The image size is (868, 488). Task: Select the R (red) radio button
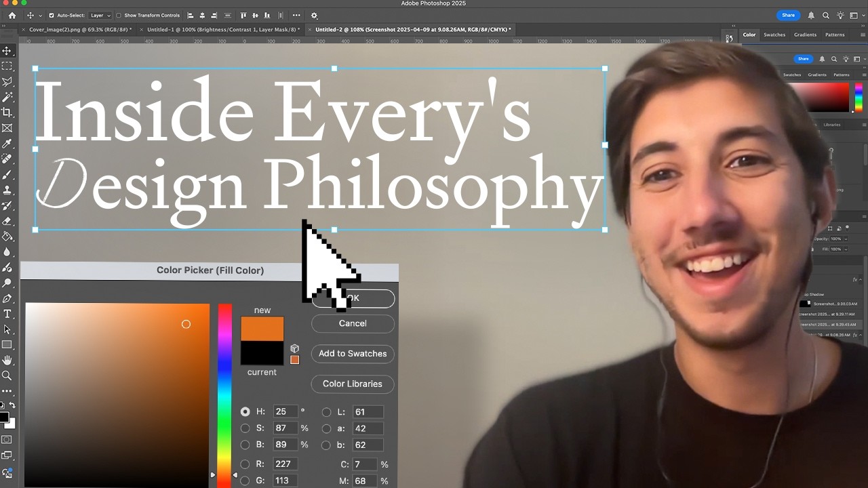click(245, 464)
